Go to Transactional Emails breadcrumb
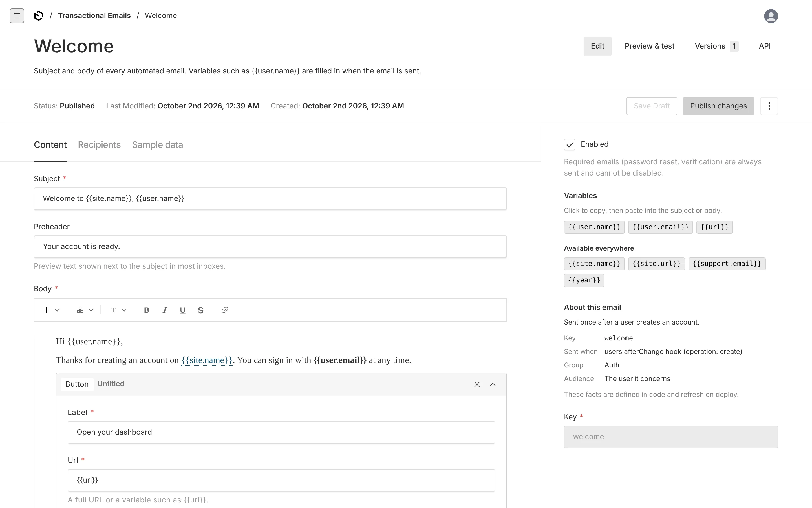Viewport: 812px width, 508px height. pos(94,16)
